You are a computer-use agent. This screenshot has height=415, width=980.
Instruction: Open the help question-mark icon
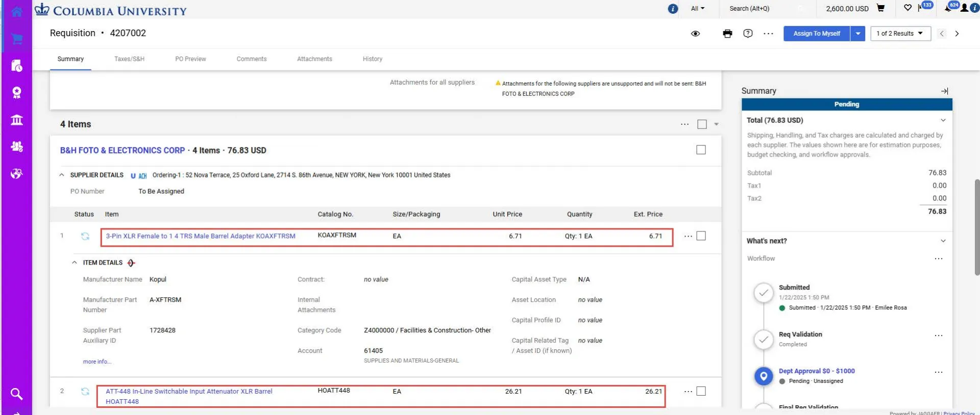tap(748, 34)
